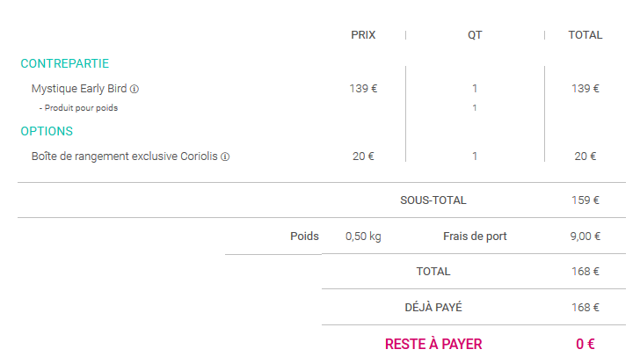
Task: Click info icon next to Mystique Early Bird
Action: (135, 89)
